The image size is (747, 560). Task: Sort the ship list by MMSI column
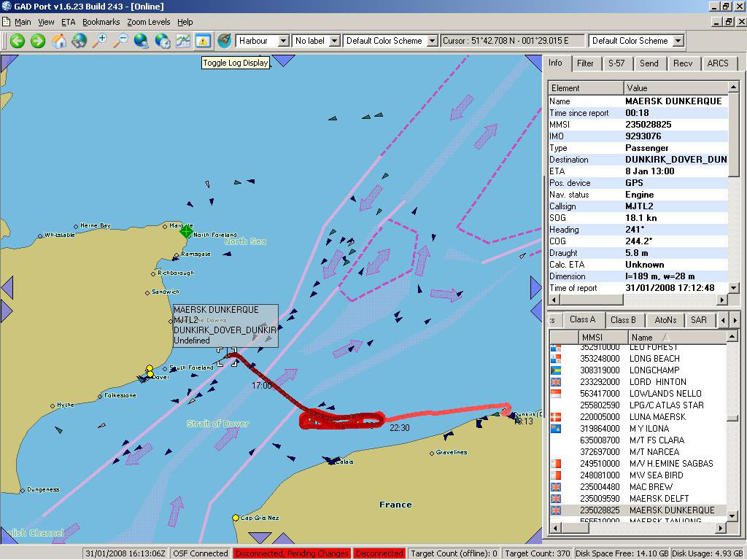click(x=603, y=337)
